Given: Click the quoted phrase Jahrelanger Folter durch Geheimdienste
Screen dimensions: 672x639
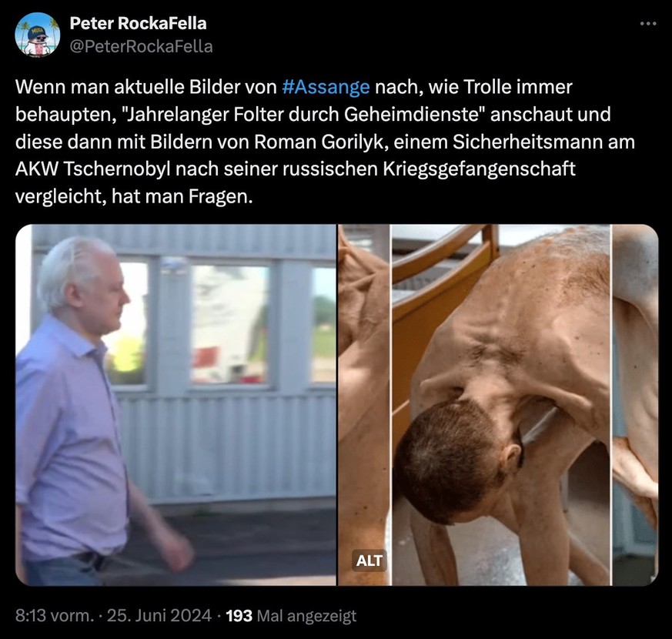Looking at the screenshot, I should [304, 115].
